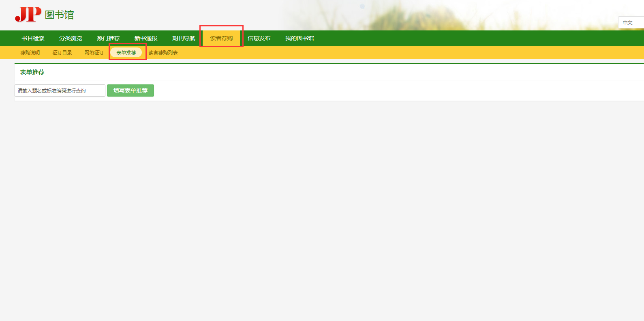Image resolution: width=644 pixels, height=321 pixels.
Task: Open the 分类浏览 menu item
Action: [x=71, y=38]
